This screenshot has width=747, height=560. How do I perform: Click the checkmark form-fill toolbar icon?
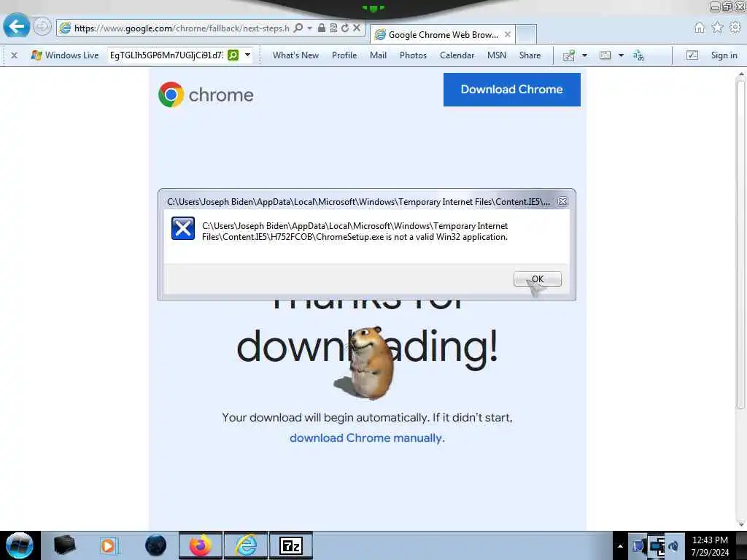point(692,55)
